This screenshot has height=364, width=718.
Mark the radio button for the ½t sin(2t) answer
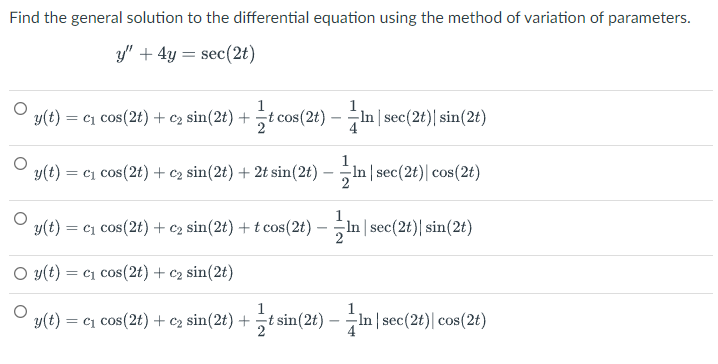pyautogui.click(x=20, y=311)
